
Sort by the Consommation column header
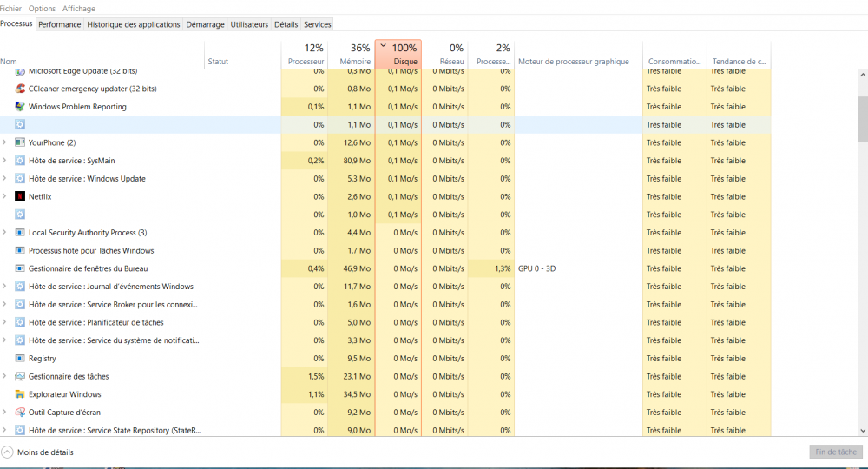(x=674, y=54)
